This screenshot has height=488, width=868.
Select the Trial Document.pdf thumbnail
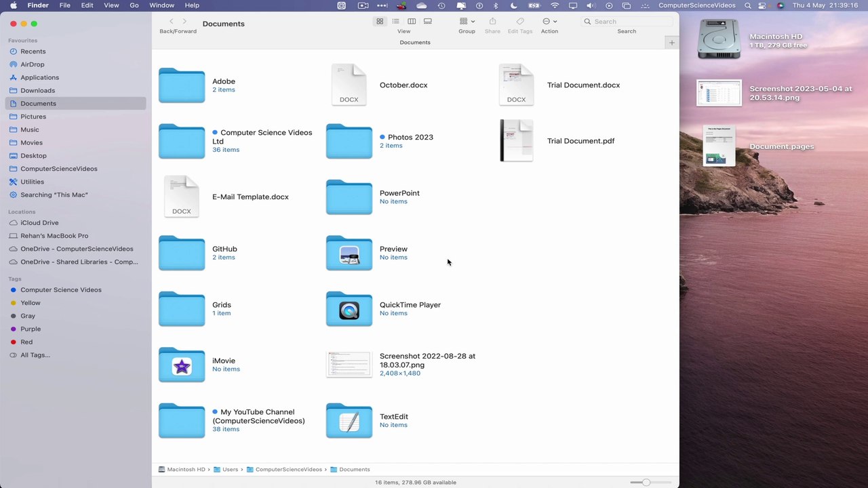tap(517, 141)
